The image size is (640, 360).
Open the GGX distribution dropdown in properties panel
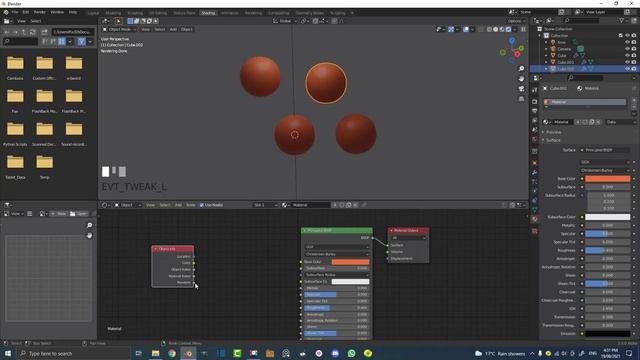[605, 162]
